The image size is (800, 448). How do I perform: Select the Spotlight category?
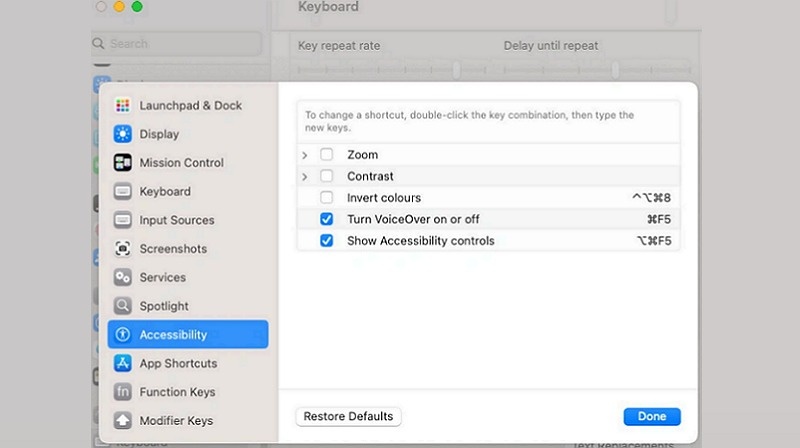[x=188, y=306]
